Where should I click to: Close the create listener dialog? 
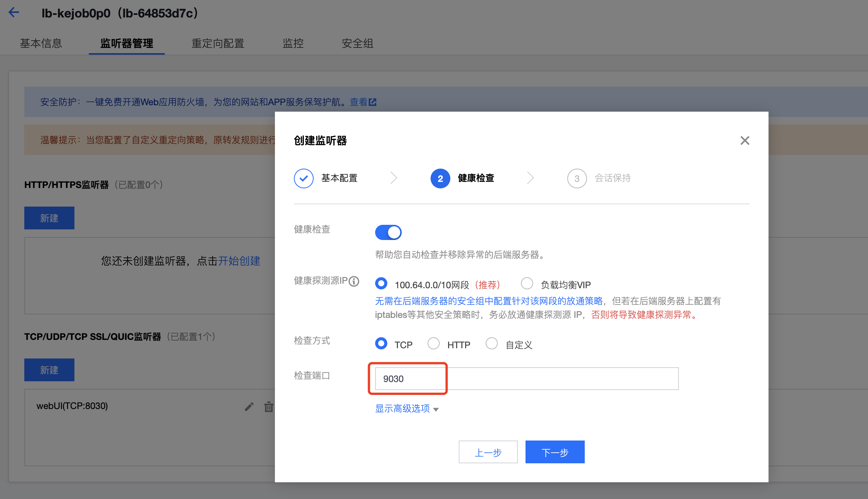[745, 141]
